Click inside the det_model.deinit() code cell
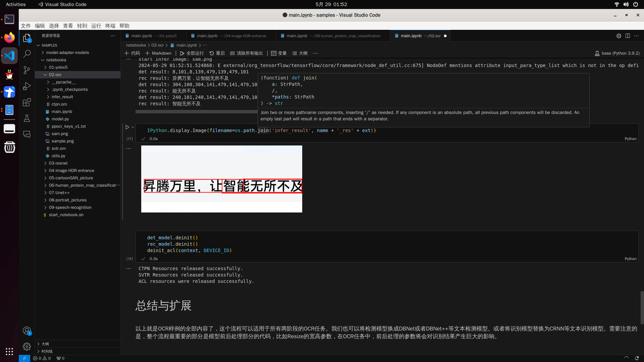Image resolution: width=644 pixels, height=362 pixels. (x=387, y=244)
